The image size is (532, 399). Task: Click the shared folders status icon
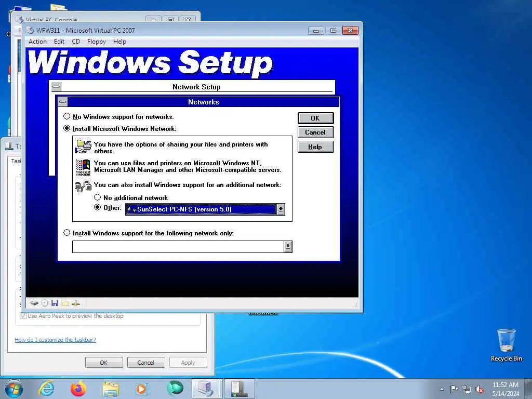tap(65, 303)
